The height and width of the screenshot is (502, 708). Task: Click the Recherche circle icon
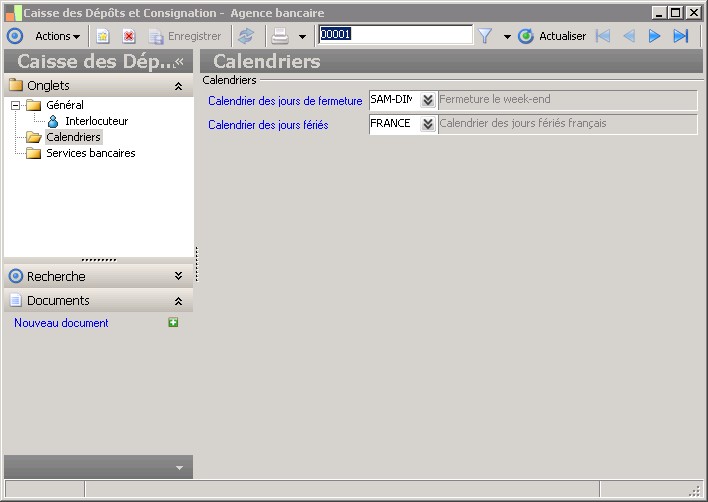click(x=16, y=276)
